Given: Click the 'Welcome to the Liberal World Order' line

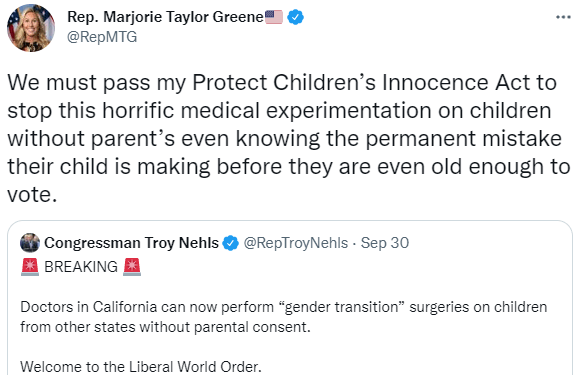Looking at the screenshot, I should [141, 367].
